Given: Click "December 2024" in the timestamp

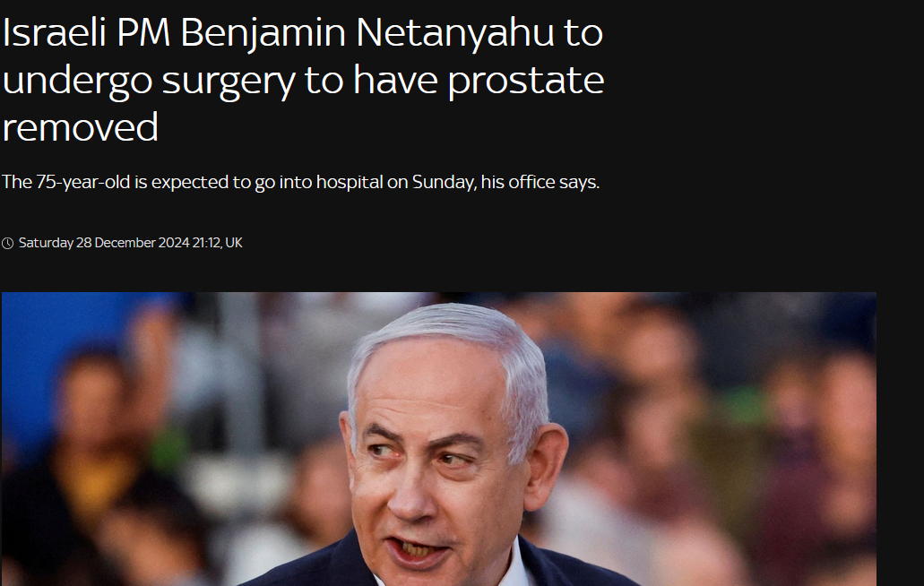Looking at the screenshot, I should click(142, 243).
